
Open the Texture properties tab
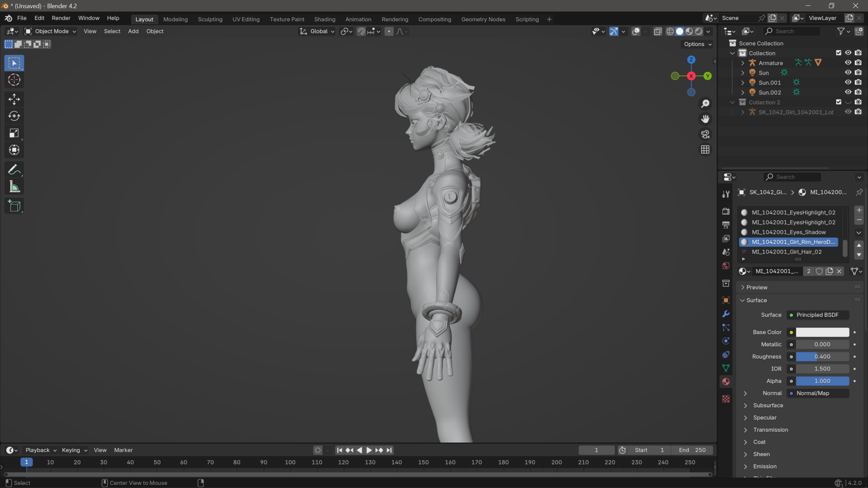[x=726, y=399]
